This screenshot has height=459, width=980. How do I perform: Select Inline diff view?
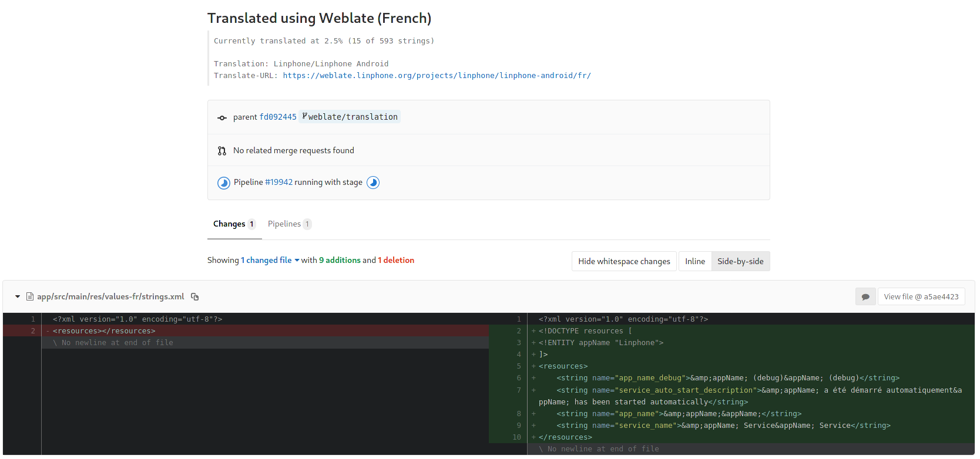pos(695,261)
